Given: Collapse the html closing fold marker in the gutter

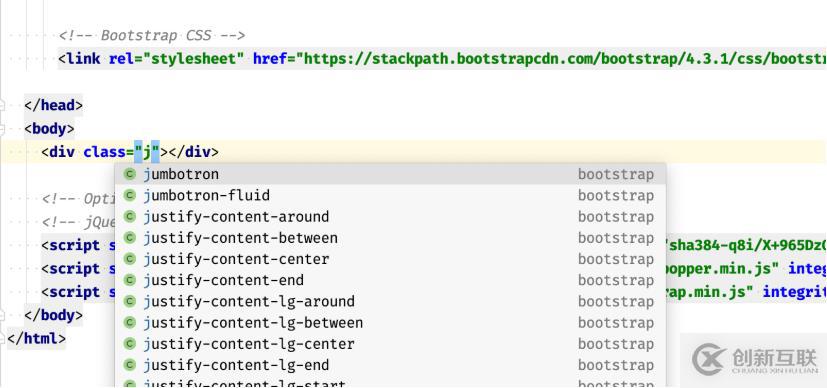Looking at the screenshot, I should [2, 338].
